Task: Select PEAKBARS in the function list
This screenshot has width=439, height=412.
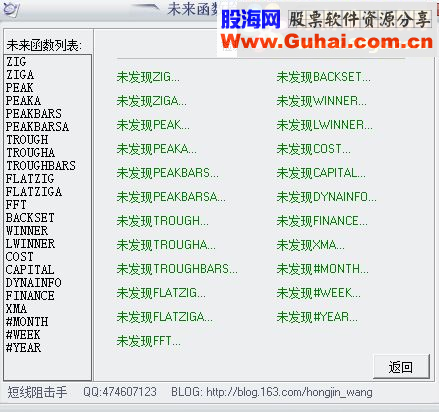Action: 34,114
